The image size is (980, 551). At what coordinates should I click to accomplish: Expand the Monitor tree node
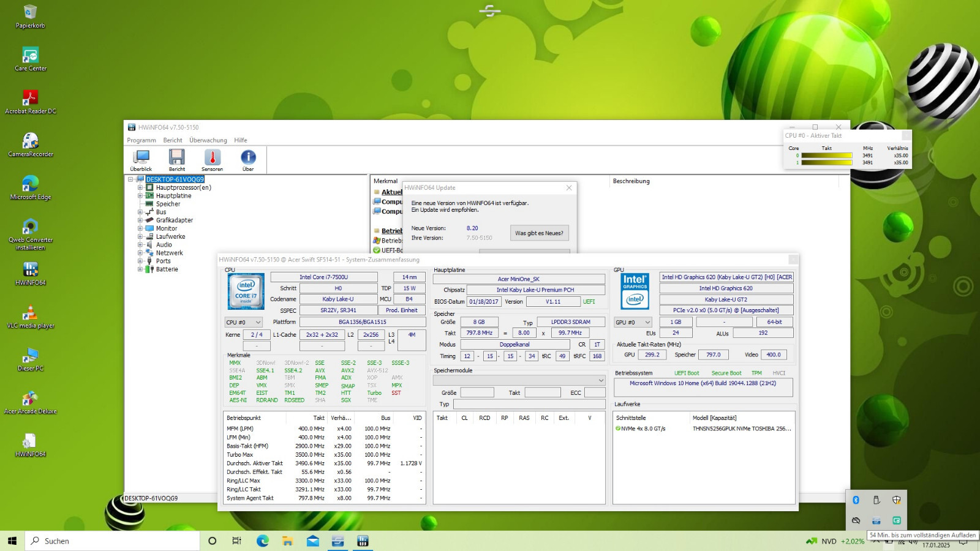(x=140, y=228)
